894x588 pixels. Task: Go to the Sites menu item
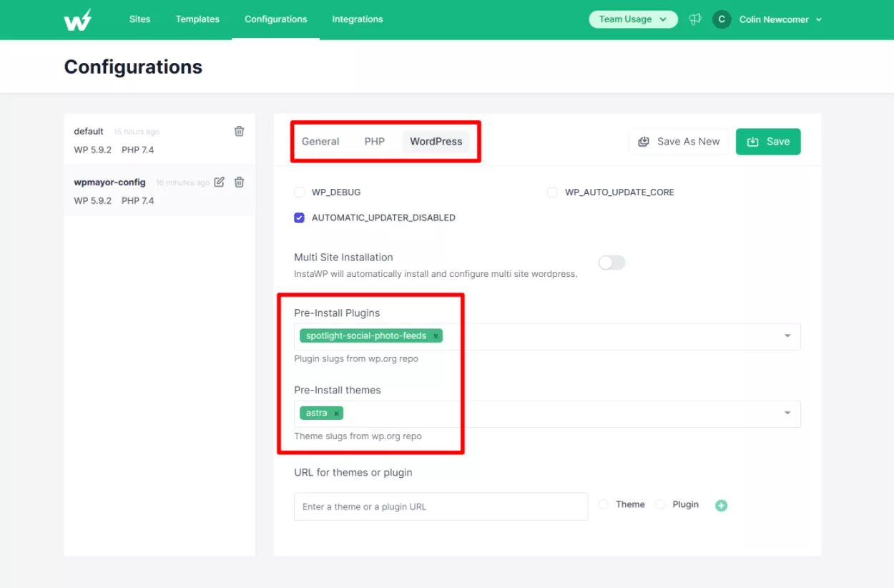click(x=139, y=19)
